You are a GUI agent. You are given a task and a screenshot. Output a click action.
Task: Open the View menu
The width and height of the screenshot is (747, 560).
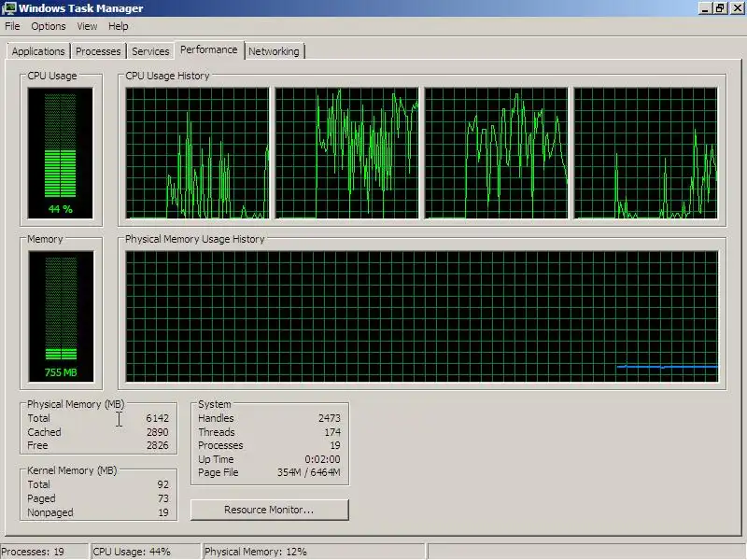click(x=87, y=26)
